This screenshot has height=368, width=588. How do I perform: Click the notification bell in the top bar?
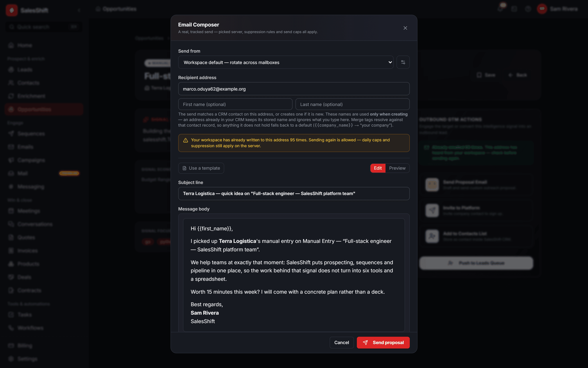(x=500, y=9)
